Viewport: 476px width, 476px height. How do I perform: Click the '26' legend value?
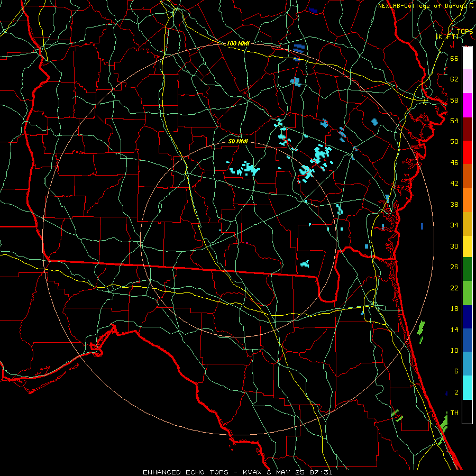(x=454, y=267)
